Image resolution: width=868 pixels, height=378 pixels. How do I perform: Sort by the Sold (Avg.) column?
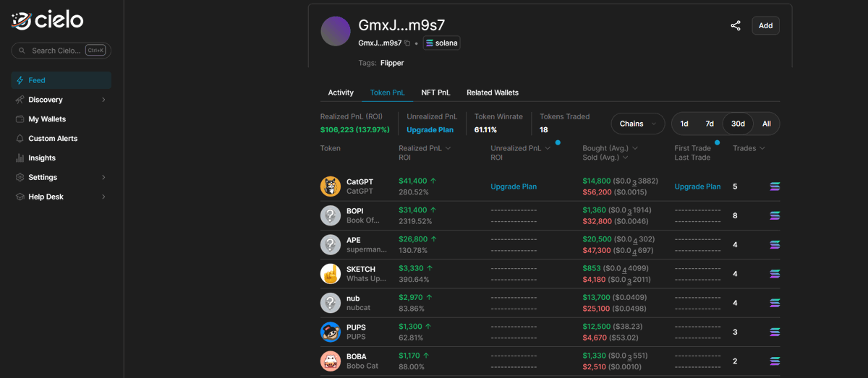coord(605,158)
